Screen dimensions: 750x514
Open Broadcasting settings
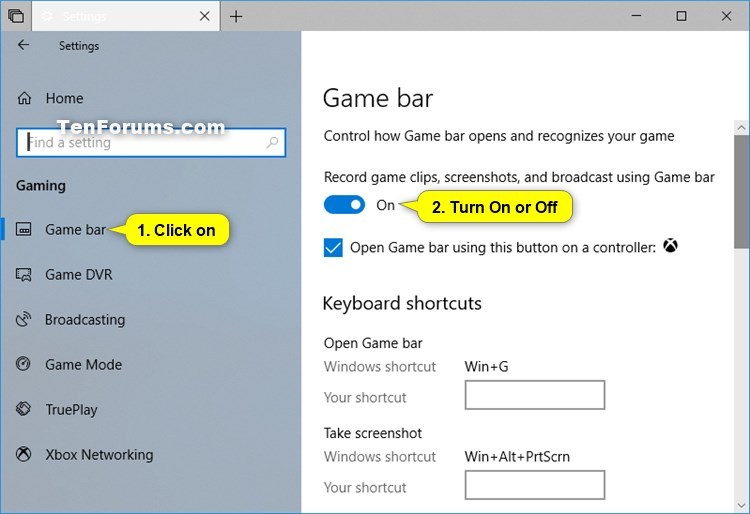(85, 319)
